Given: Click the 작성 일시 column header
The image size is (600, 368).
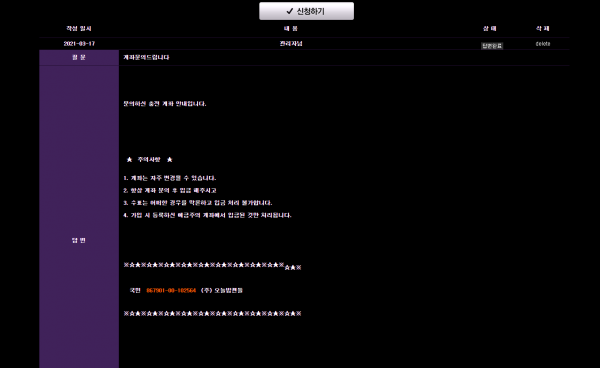Looking at the screenshot, I should point(79,28).
